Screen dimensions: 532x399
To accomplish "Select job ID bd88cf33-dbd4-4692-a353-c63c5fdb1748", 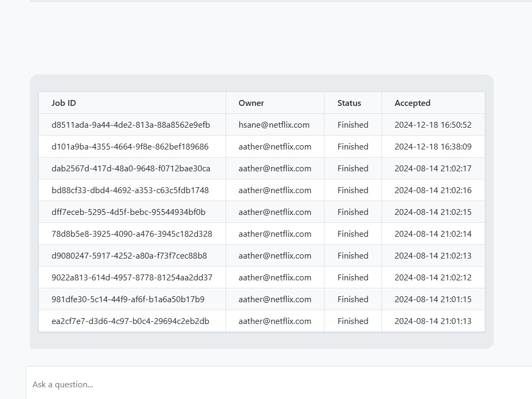I will point(130,190).
